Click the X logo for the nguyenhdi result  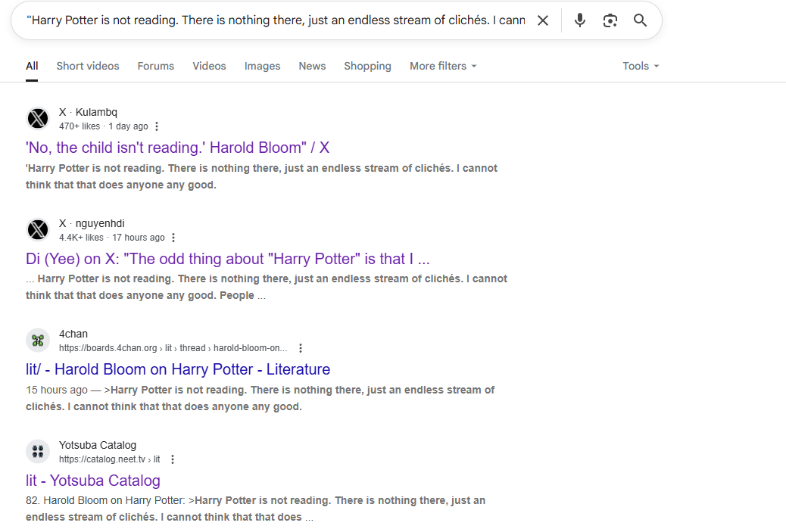coord(38,230)
